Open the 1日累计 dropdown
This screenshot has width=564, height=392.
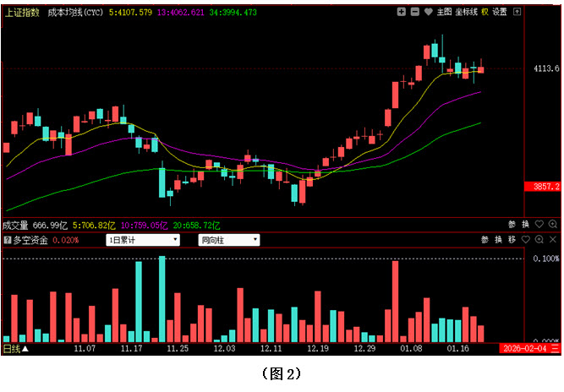pos(142,240)
